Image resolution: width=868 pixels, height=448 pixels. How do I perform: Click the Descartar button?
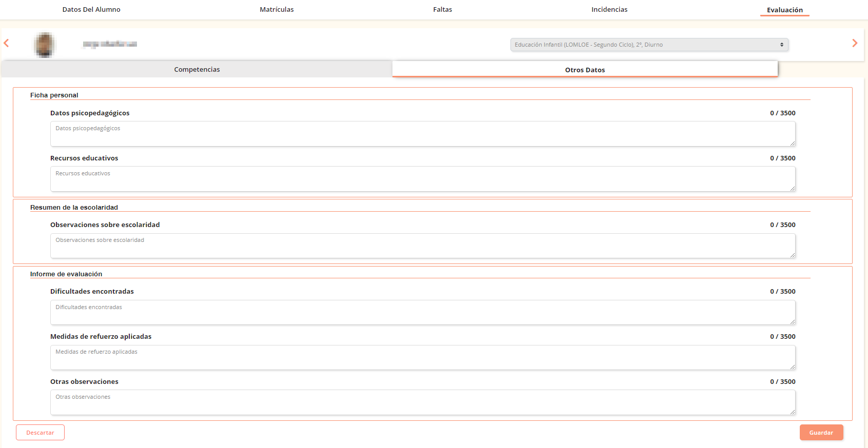coord(40,433)
